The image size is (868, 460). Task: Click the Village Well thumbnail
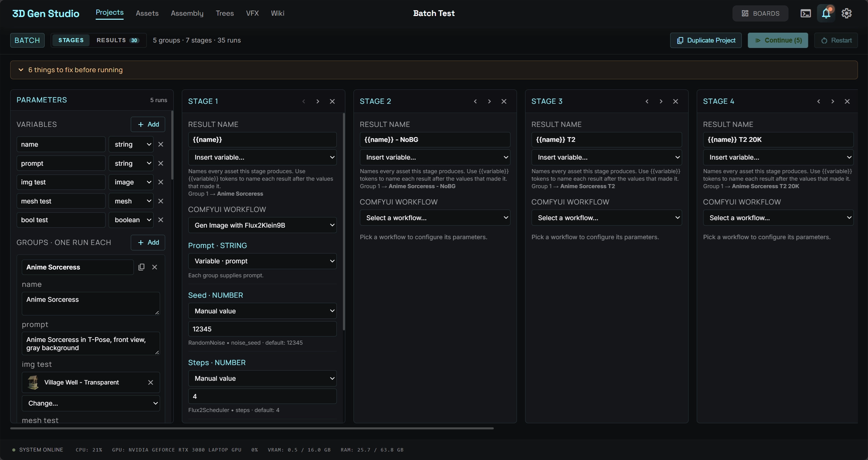(x=33, y=382)
